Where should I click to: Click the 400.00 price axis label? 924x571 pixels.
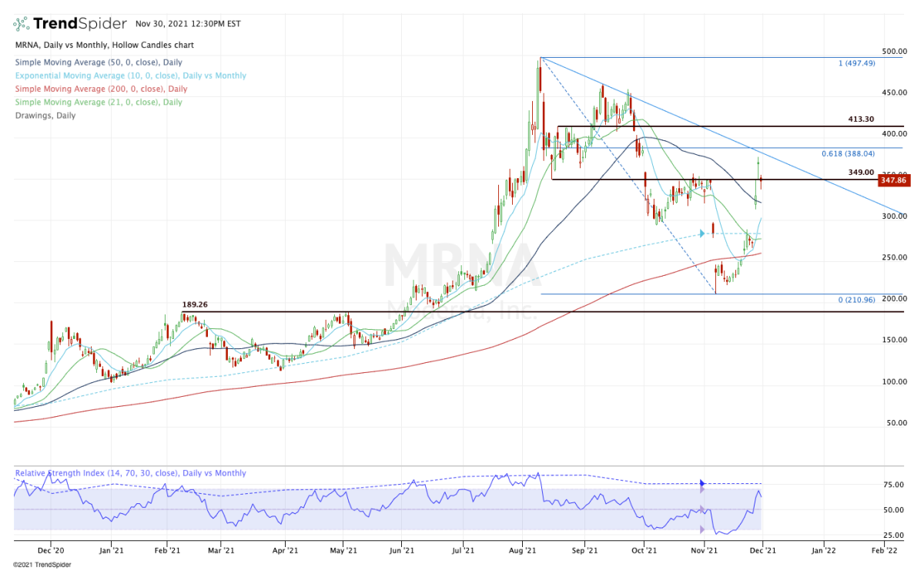(893, 134)
